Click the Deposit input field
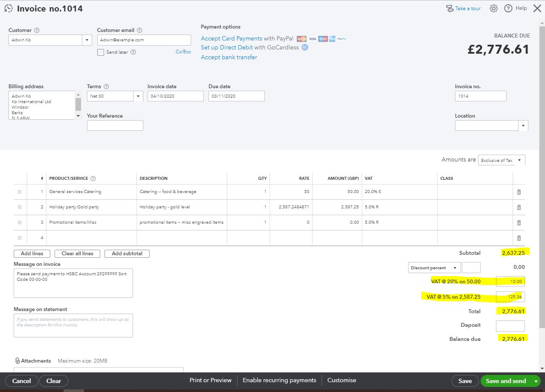545x392 pixels. [510, 326]
